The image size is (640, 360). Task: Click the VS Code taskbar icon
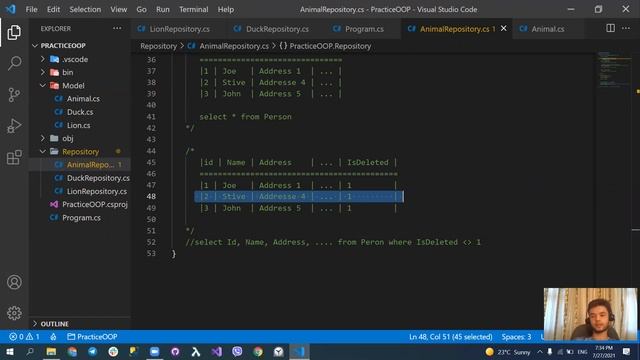299,351
